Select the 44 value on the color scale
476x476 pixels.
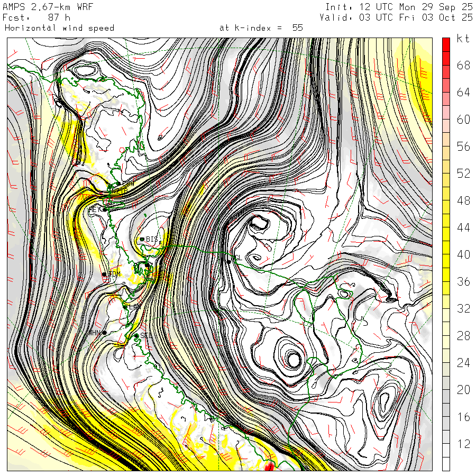pos(463,227)
